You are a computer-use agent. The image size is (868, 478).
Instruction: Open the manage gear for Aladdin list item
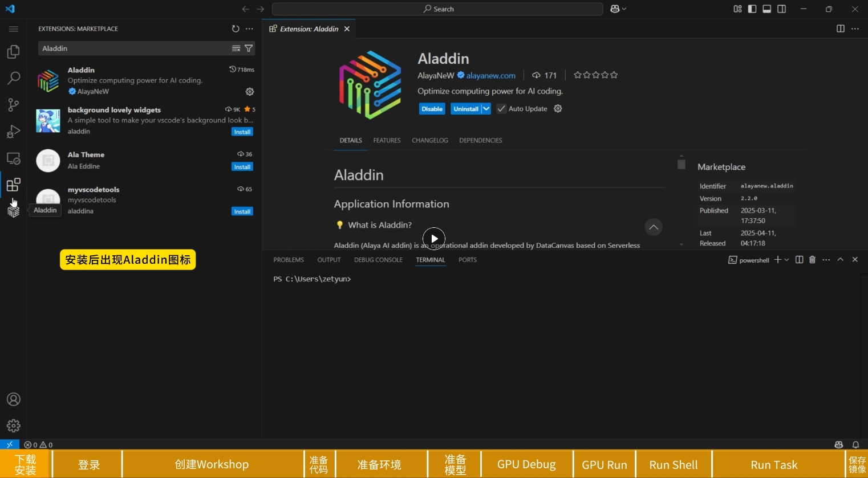249,92
